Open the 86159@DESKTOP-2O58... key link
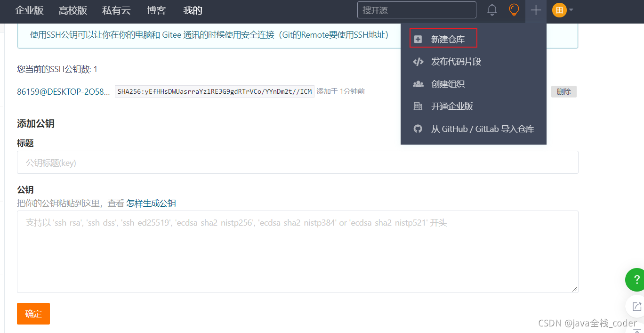The height and width of the screenshot is (333, 644). tap(64, 92)
